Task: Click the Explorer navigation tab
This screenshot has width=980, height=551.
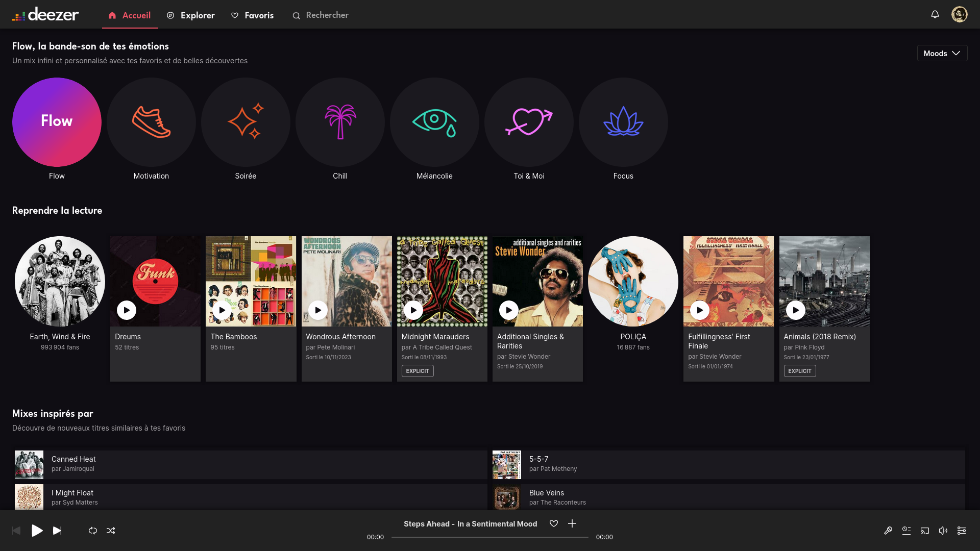Action: point(190,15)
